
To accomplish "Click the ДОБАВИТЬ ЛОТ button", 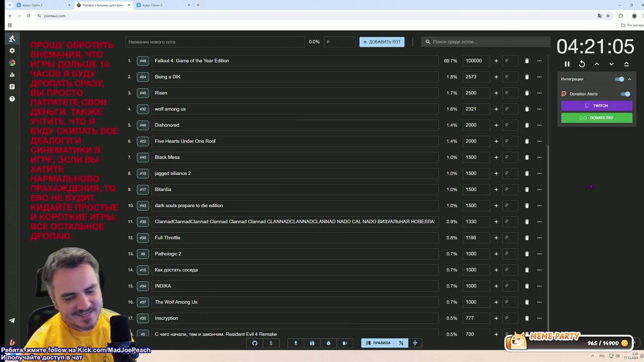I will (382, 42).
